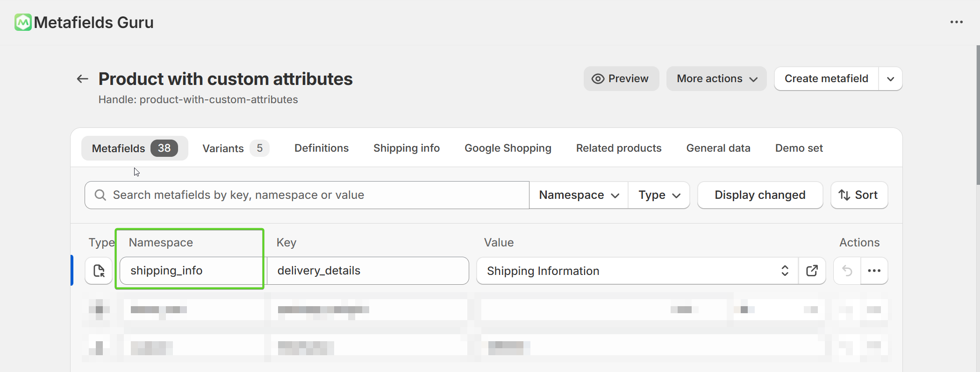This screenshot has width=980, height=372.
Task: Switch to the Variants tab
Action: tap(235, 148)
